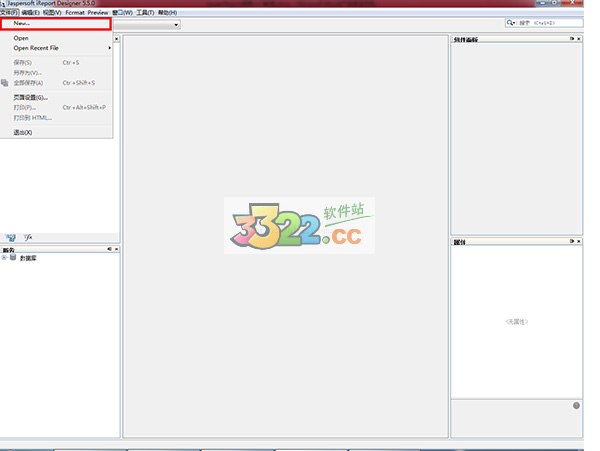The height and width of the screenshot is (451, 600).
Task: Minimize the 服务 services panel
Action: tap(109, 249)
